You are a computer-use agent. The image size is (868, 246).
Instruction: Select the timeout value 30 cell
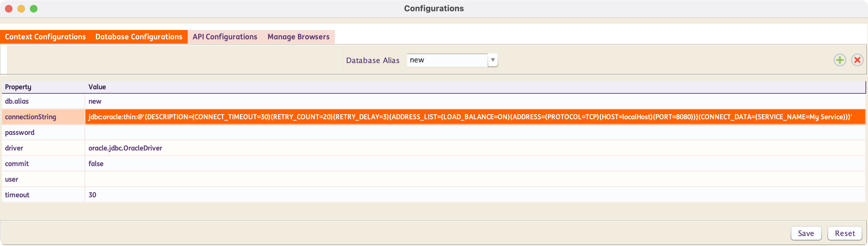tap(92, 195)
